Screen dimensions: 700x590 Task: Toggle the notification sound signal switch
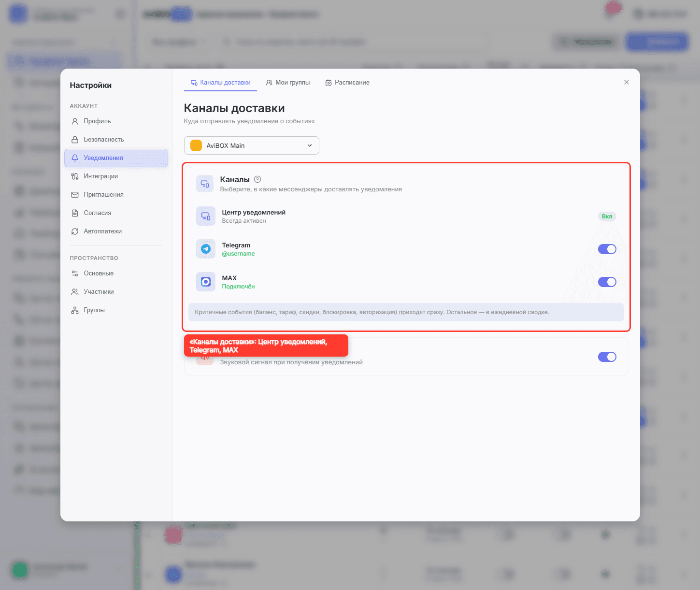pyautogui.click(x=607, y=357)
